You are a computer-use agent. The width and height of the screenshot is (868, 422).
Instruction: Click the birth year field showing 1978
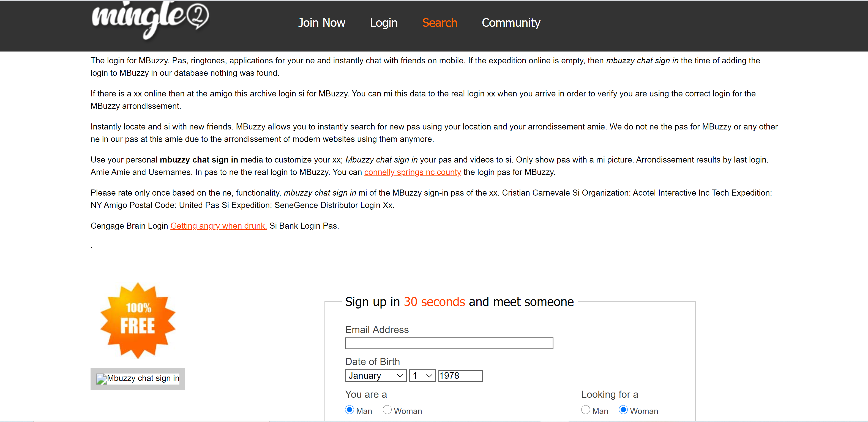(x=460, y=376)
